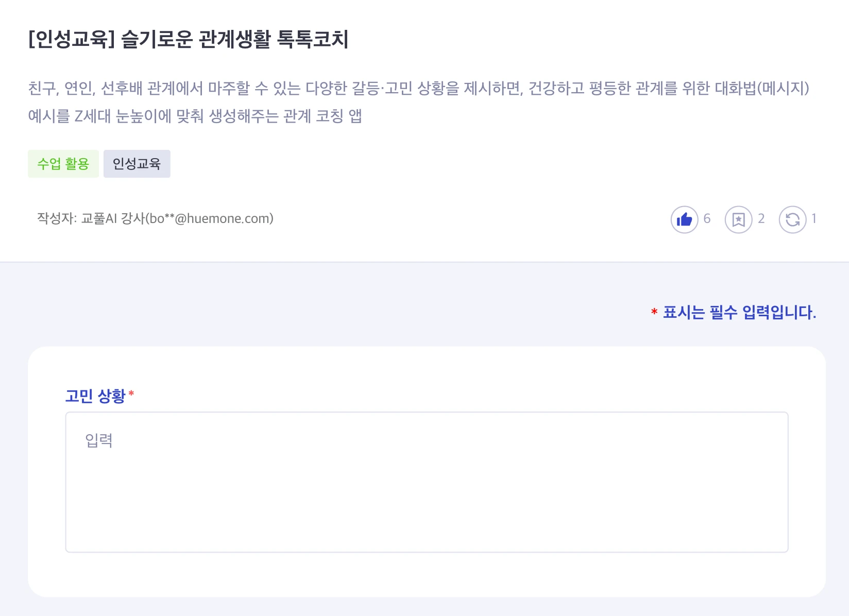Focus the 고민 상황 text input area
Image resolution: width=849 pixels, height=616 pixels.
click(x=427, y=494)
